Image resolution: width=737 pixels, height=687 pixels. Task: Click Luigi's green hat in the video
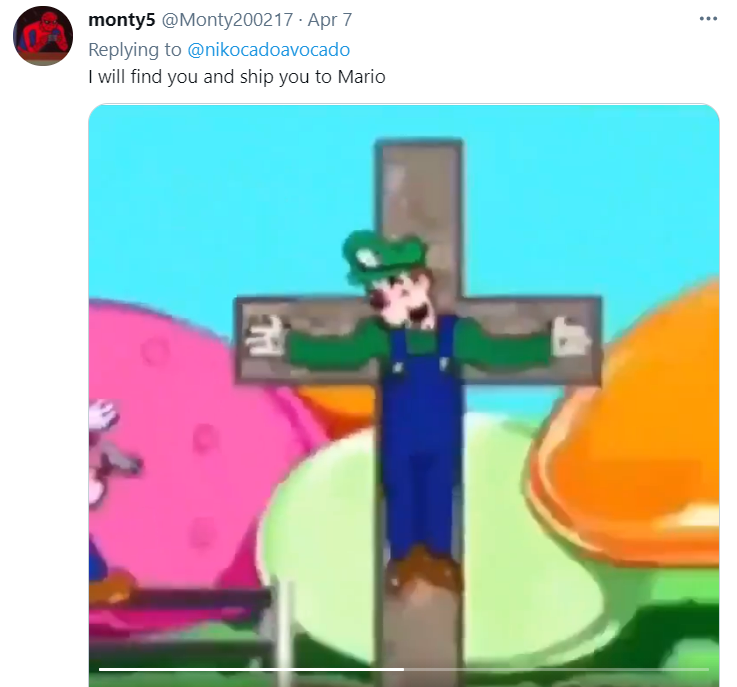(382, 256)
